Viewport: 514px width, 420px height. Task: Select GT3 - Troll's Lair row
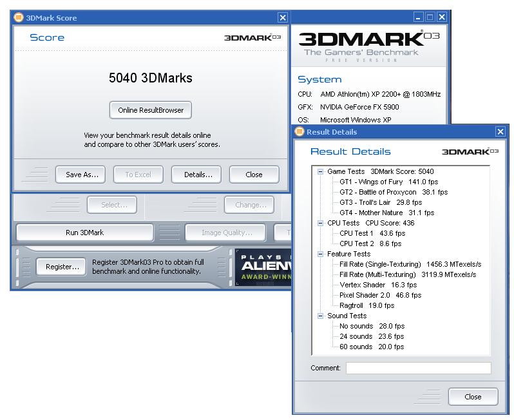381,202
